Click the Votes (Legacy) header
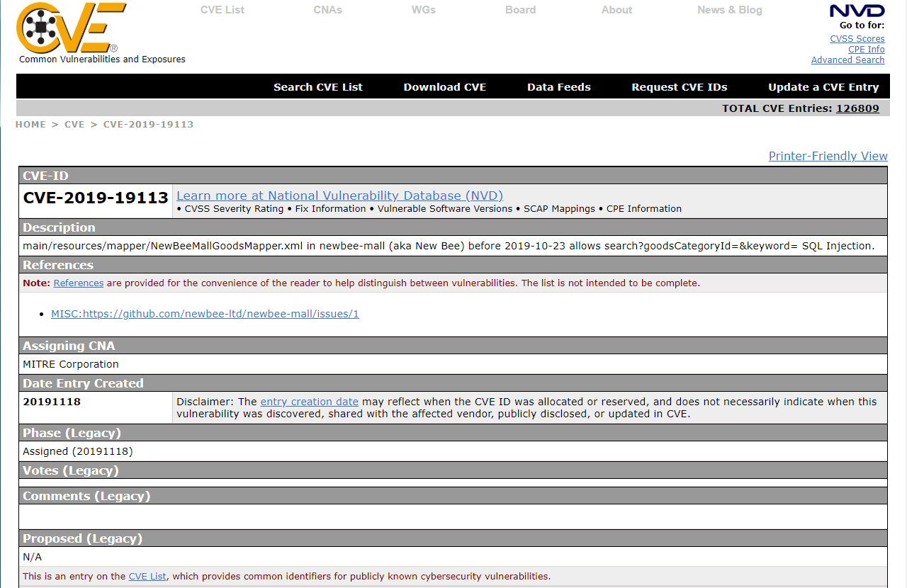 (x=453, y=470)
